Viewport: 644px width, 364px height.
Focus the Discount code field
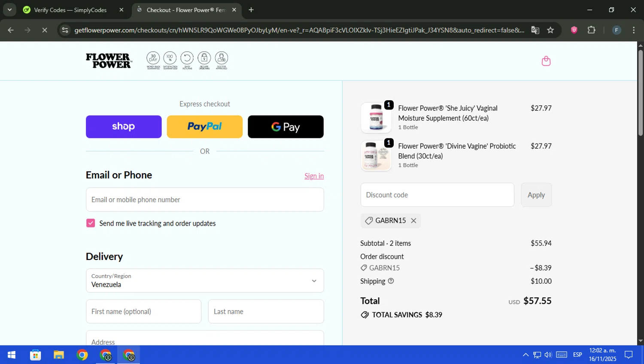(437, 195)
